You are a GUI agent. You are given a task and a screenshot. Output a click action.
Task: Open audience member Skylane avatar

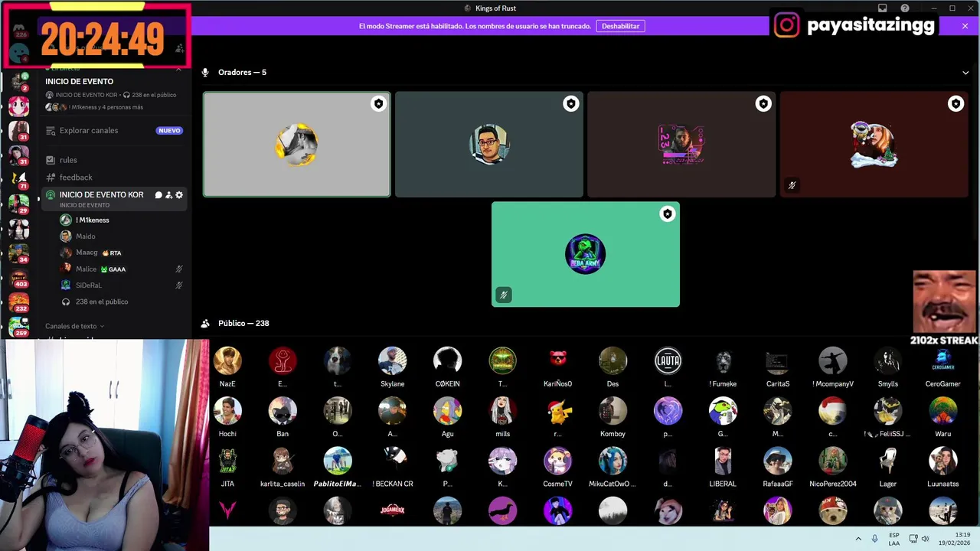pos(392,360)
